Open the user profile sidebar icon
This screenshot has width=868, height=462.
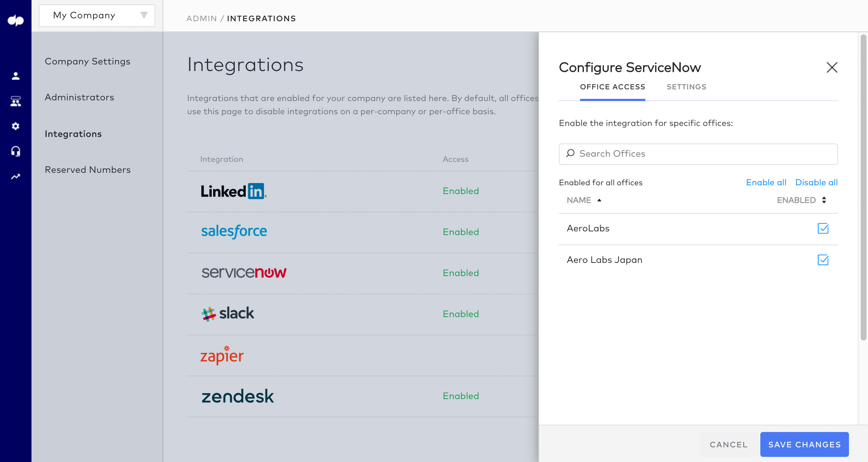15,76
